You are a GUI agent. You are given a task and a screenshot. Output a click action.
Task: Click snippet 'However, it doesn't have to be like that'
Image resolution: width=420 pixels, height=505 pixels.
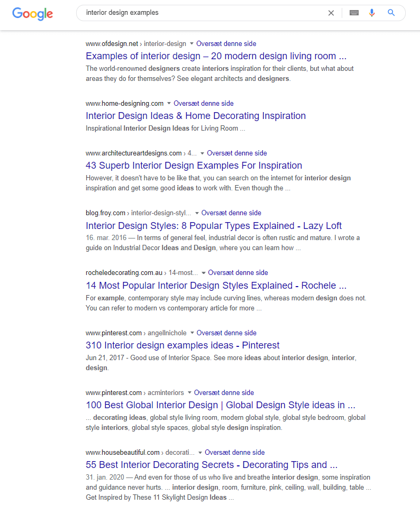point(218,183)
